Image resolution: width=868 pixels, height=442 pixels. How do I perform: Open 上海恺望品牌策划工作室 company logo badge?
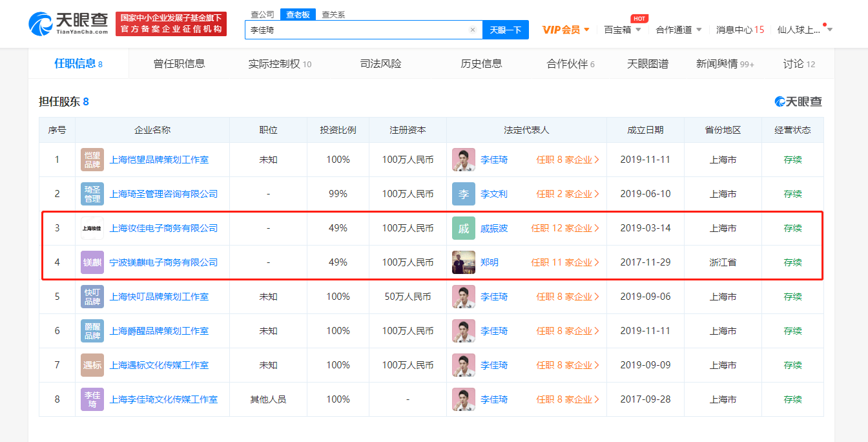(92, 160)
